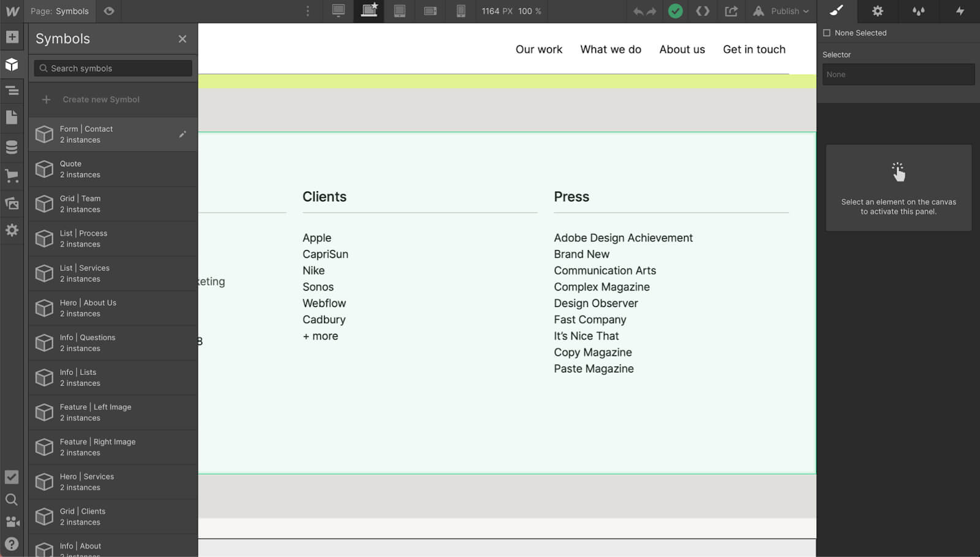The image size is (980, 557).
Task: Open the Symbols cube panel icon
Action: 12,64
